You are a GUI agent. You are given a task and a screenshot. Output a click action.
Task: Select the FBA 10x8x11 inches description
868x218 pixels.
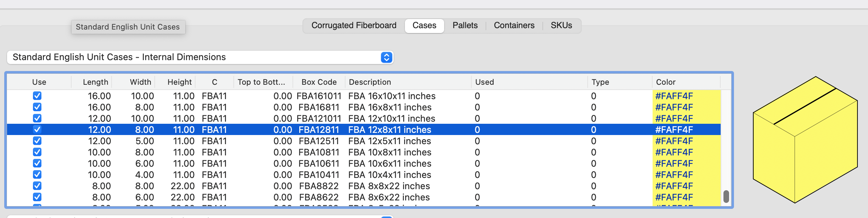pyautogui.click(x=390, y=152)
